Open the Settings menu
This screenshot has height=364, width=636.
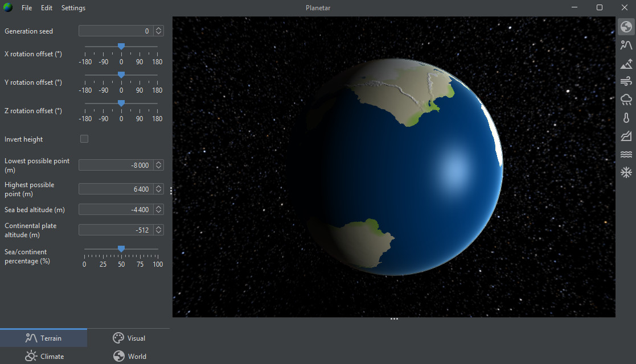click(x=73, y=7)
